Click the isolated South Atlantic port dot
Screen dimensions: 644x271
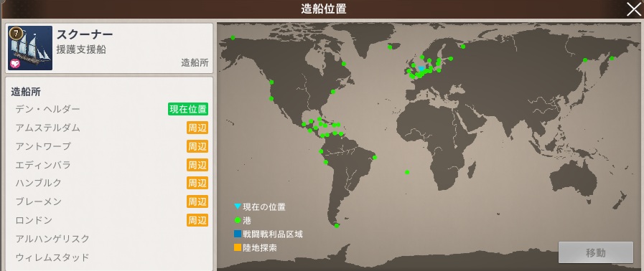(407, 172)
